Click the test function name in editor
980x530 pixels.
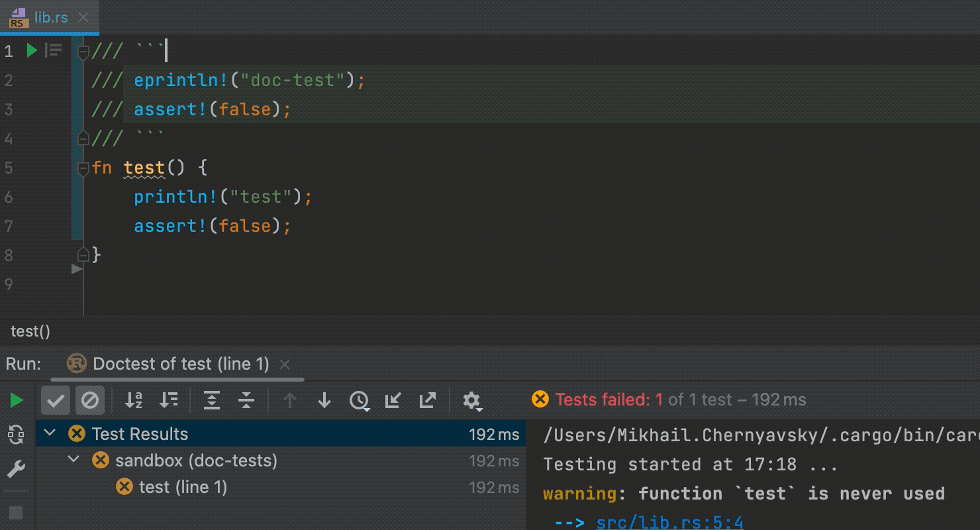click(144, 168)
